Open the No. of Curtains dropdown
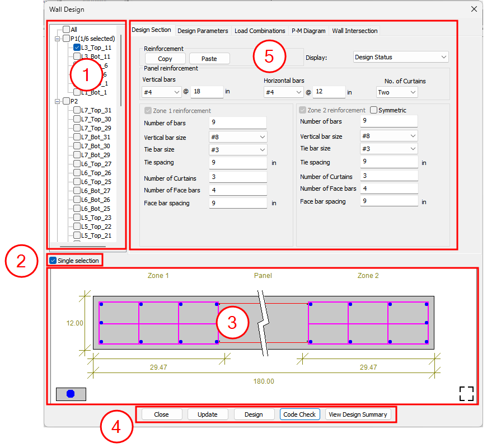487x448 pixels. tap(397, 92)
